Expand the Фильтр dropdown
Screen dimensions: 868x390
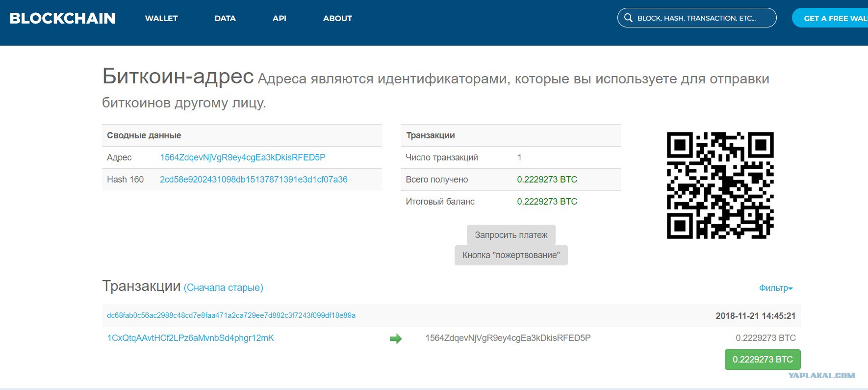point(776,288)
